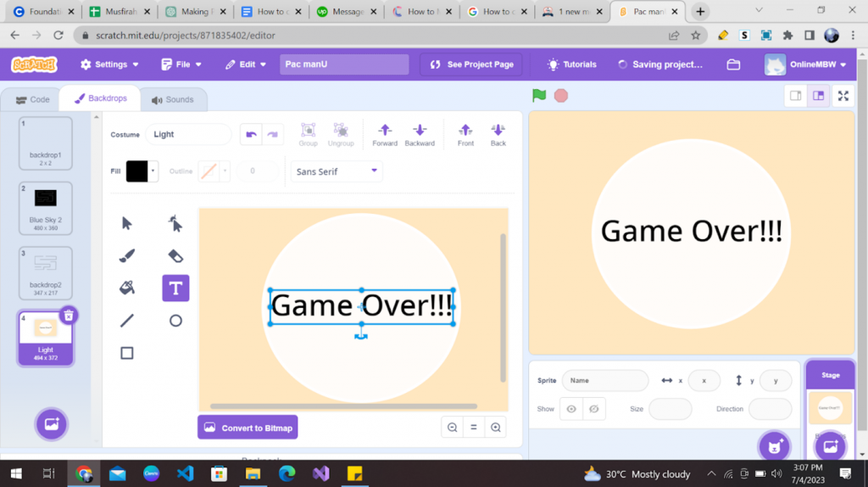This screenshot has width=868, height=487.
Task: Select the arrow Select tool
Action: 127,223
